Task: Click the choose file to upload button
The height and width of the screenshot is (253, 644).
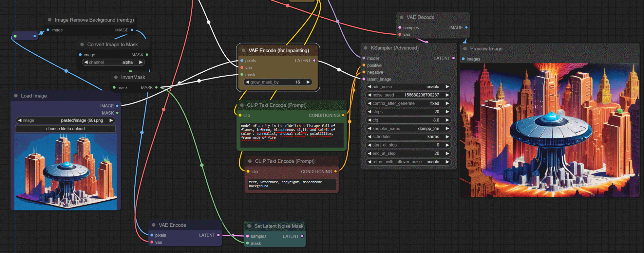Action: (66, 129)
